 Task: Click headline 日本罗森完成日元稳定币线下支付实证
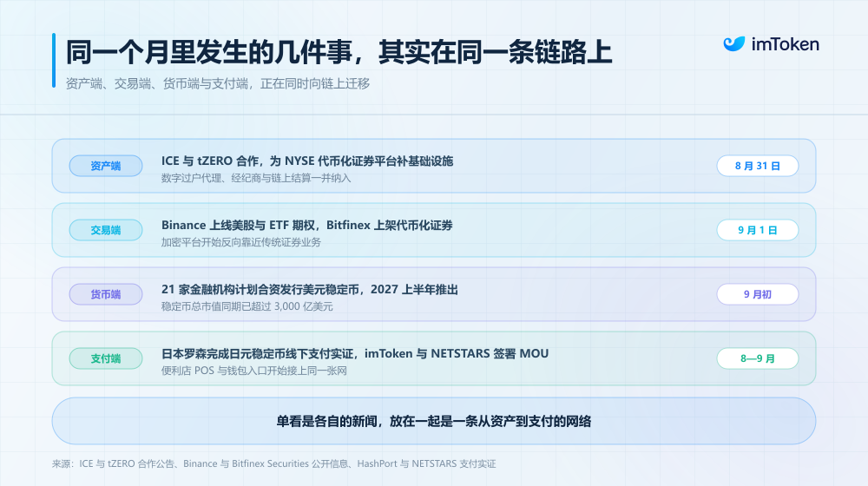coord(258,354)
